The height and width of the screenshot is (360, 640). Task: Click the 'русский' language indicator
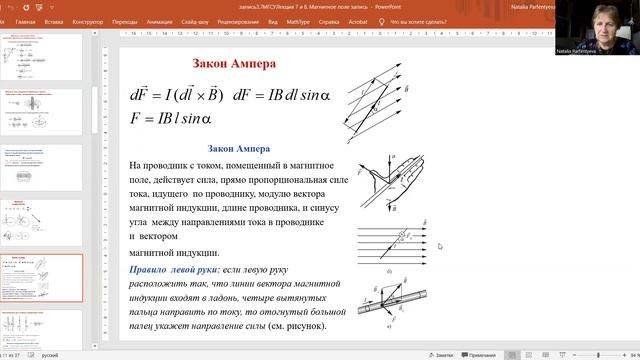pos(50,356)
